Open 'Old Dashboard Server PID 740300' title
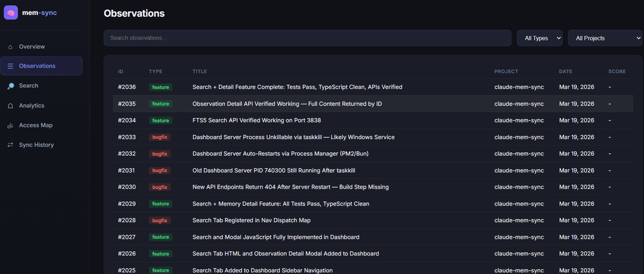Screen dimensions: 644x274 [x=274, y=170]
